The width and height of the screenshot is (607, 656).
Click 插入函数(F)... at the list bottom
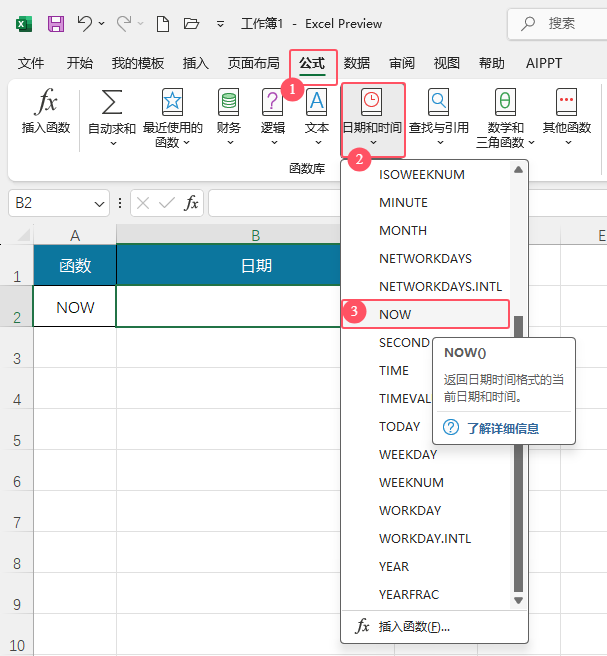(x=434, y=626)
